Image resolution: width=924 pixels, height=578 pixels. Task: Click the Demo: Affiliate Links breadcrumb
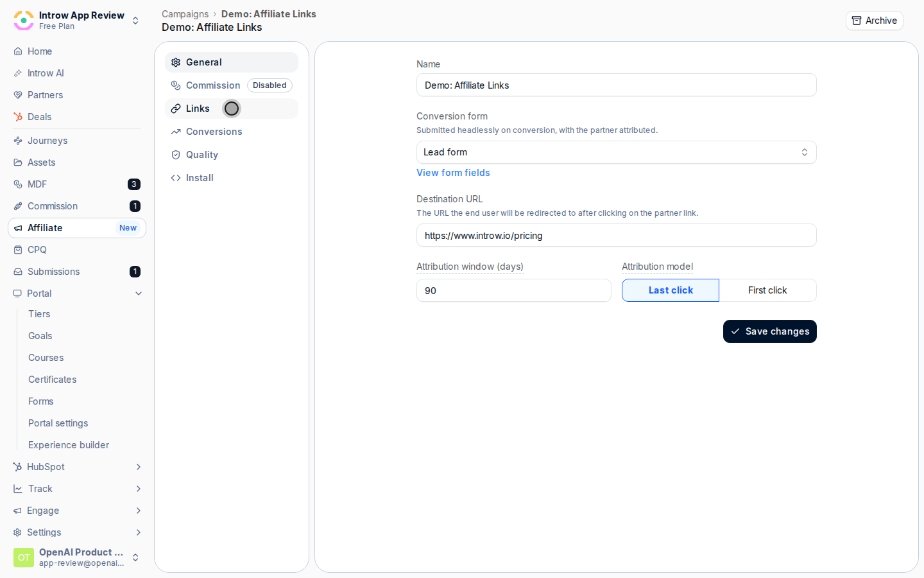pyautogui.click(x=269, y=14)
